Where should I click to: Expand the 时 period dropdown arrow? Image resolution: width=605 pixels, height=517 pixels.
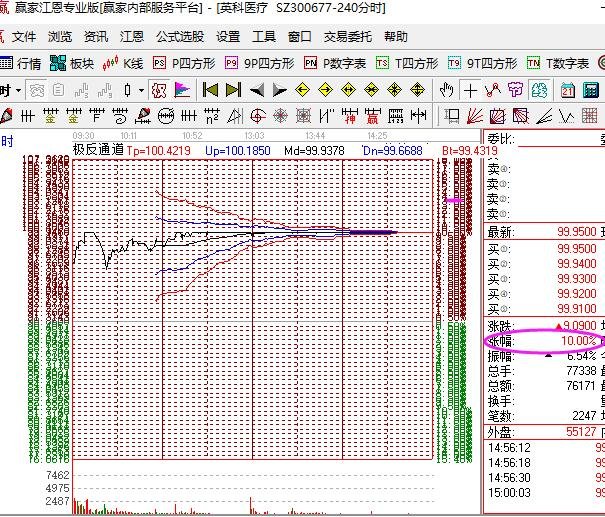pyautogui.click(x=18, y=91)
